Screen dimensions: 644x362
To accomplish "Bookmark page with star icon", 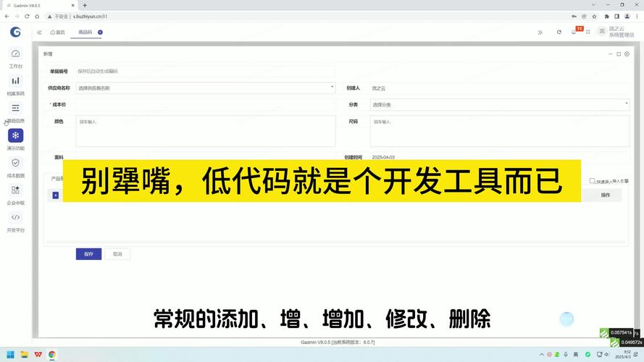I will point(594,17).
